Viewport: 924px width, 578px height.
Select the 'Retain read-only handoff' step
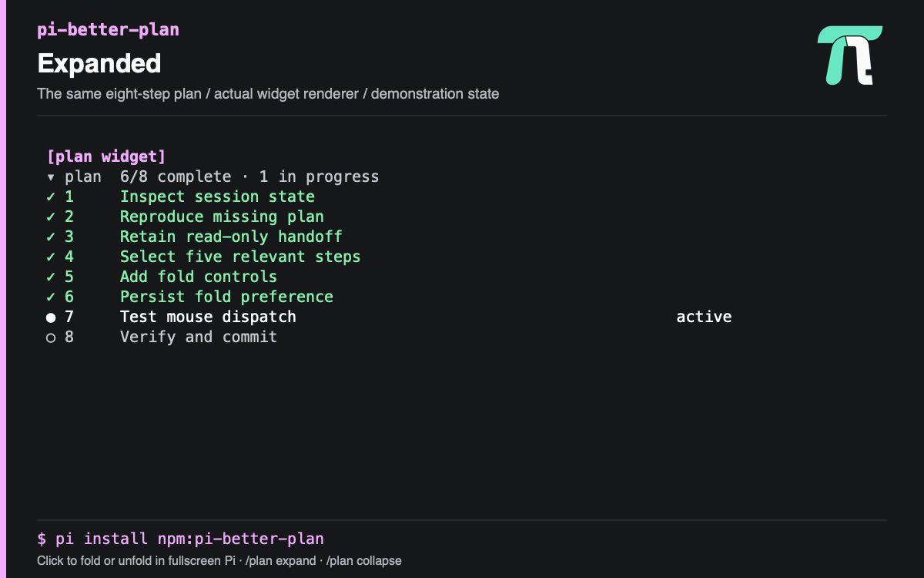231,237
